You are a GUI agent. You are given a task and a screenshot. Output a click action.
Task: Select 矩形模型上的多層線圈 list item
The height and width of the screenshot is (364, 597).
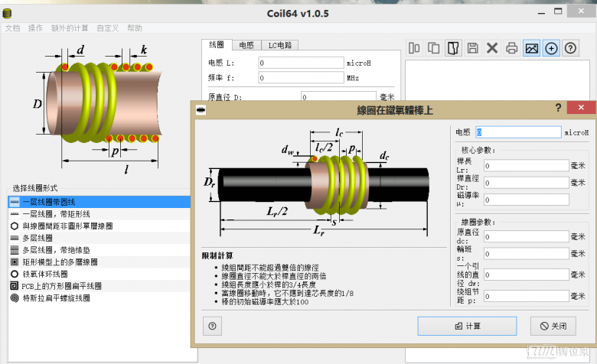[99, 262]
